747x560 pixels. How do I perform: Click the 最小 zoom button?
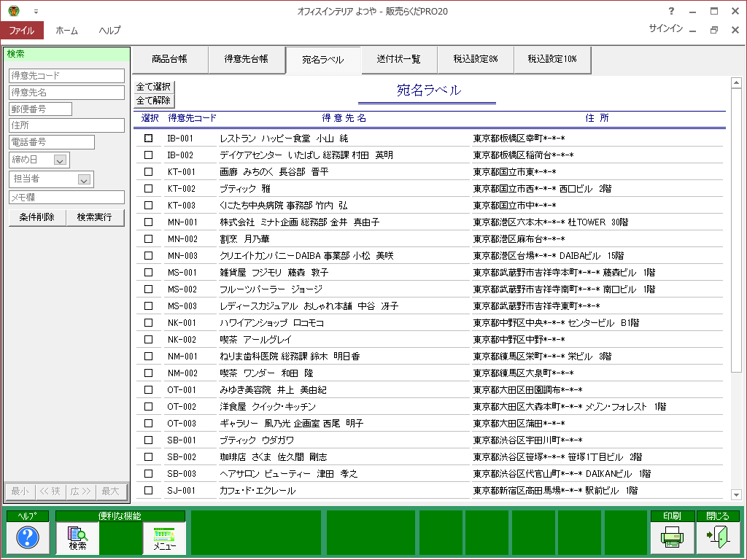[20, 491]
